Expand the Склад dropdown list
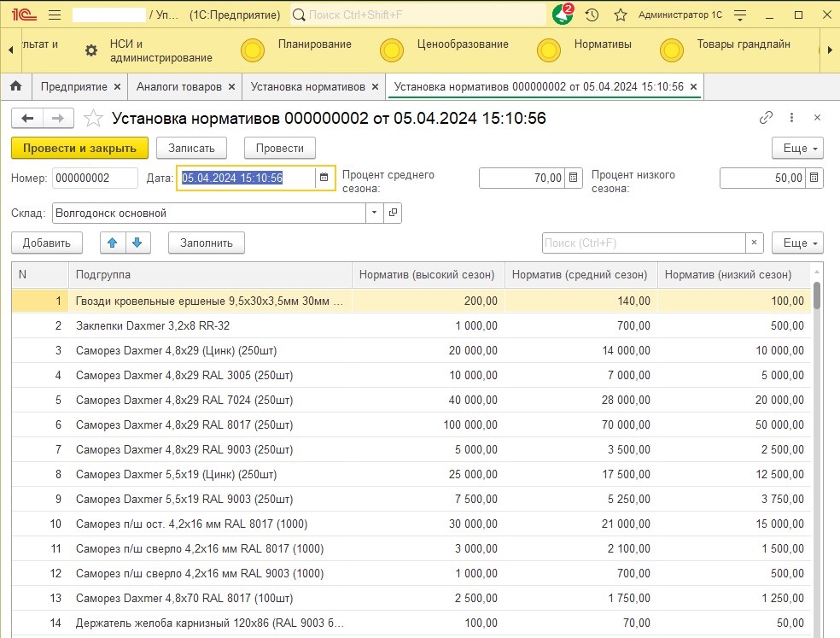The image size is (840, 638). (x=375, y=213)
